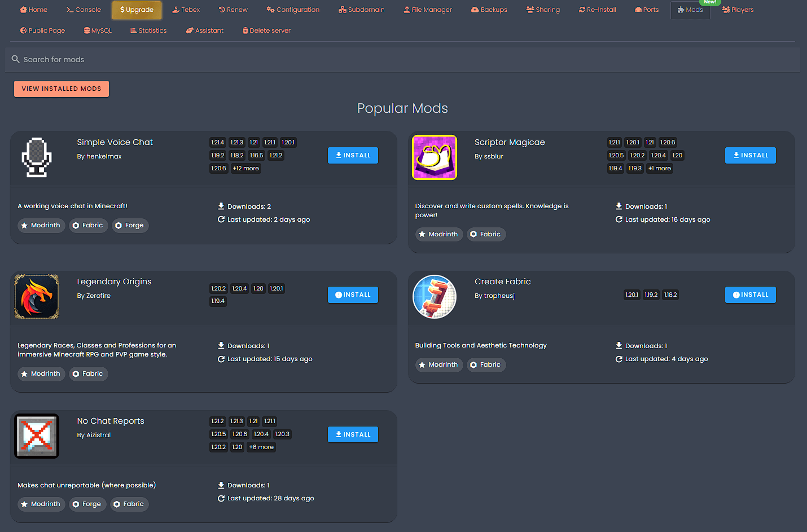Go to Backups
The image size is (807, 532).
[x=489, y=10]
